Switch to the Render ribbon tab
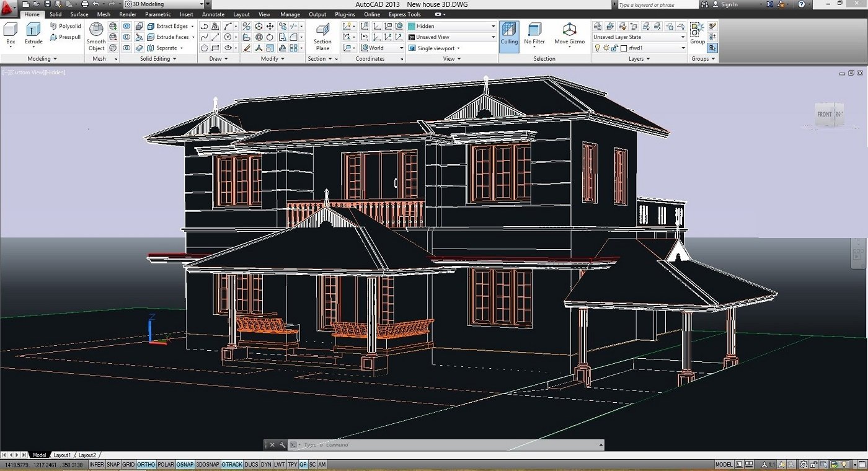Viewport: 868px width, 471px height. pos(128,14)
